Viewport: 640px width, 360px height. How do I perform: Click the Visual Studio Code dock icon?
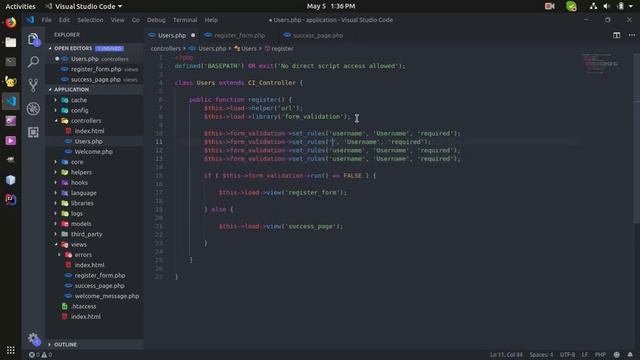tap(11, 101)
